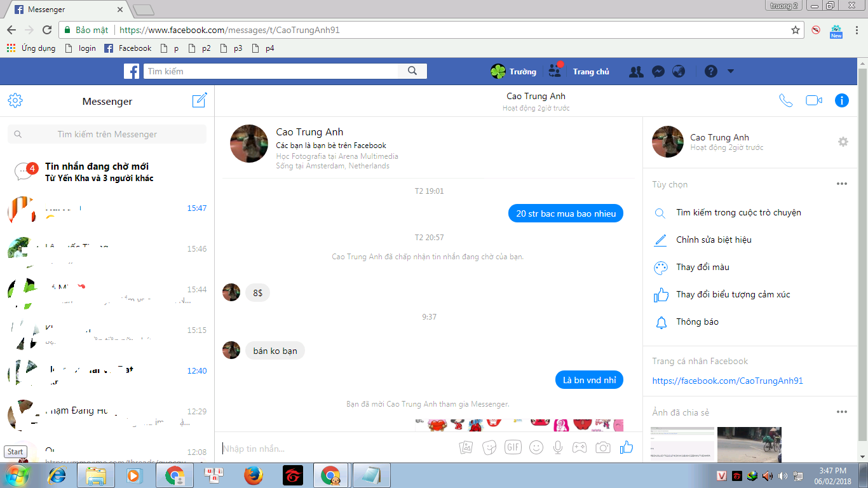868x488 pixels.
Task: Open the shared screenshot thumbnail
Action: tap(683, 445)
